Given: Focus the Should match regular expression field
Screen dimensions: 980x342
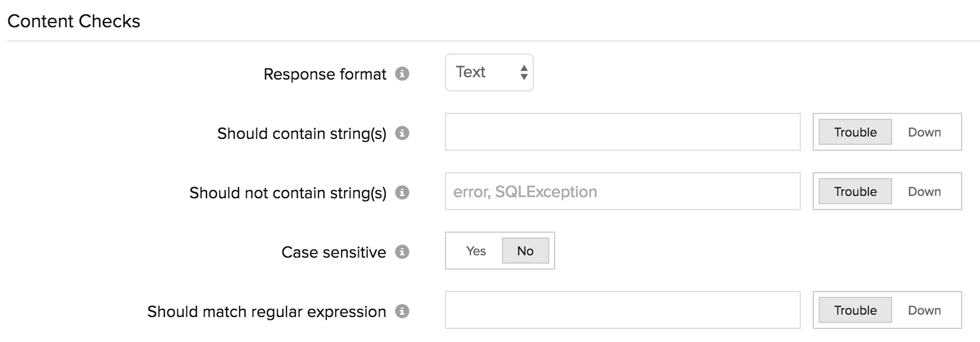Looking at the screenshot, I should [622, 310].
